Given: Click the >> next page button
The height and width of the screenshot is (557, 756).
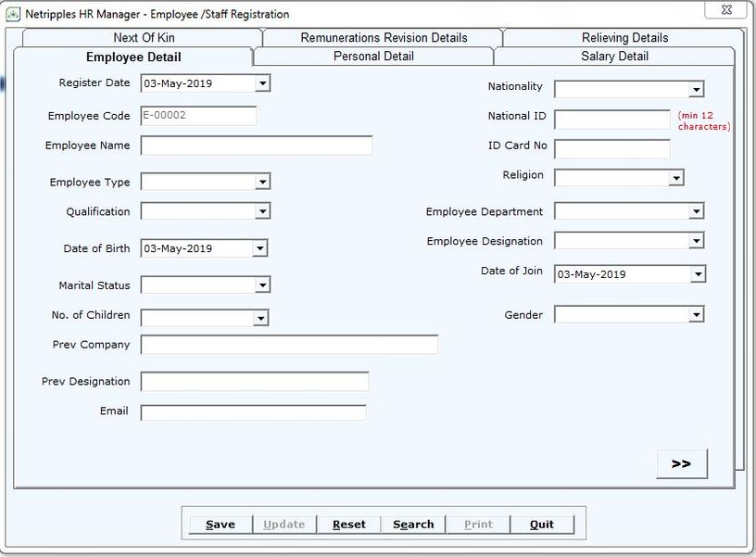Looking at the screenshot, I should [682, 464].
